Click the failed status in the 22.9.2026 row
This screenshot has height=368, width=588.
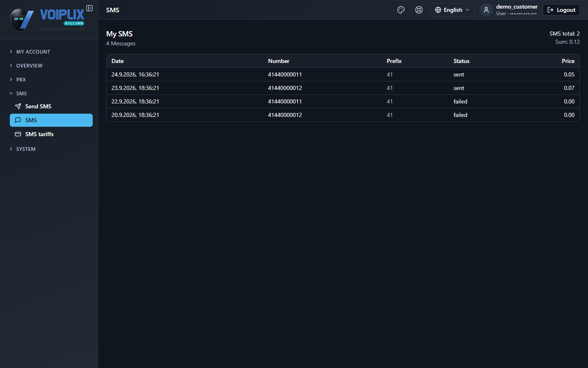pyautogui.click(x=460, y=101)
